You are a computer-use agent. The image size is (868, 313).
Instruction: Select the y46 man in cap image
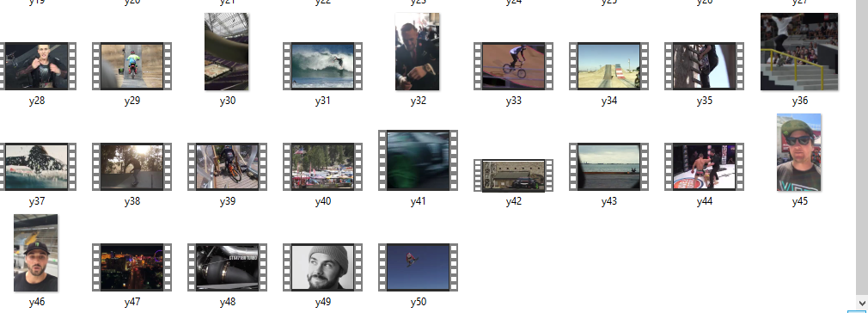tap(35, 253)
